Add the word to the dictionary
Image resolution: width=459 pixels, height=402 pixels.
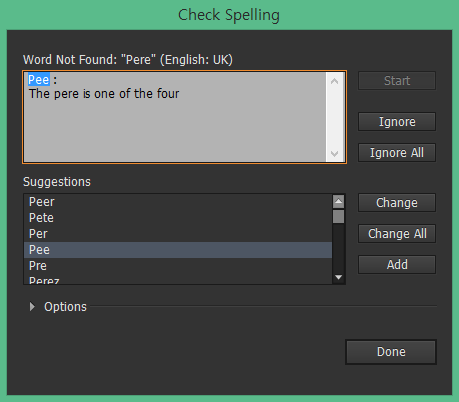397,265
